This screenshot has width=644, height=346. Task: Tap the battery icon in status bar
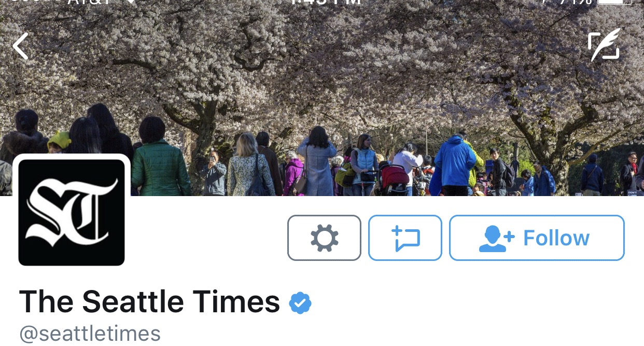pyautogui.click(x=615, y=2)
